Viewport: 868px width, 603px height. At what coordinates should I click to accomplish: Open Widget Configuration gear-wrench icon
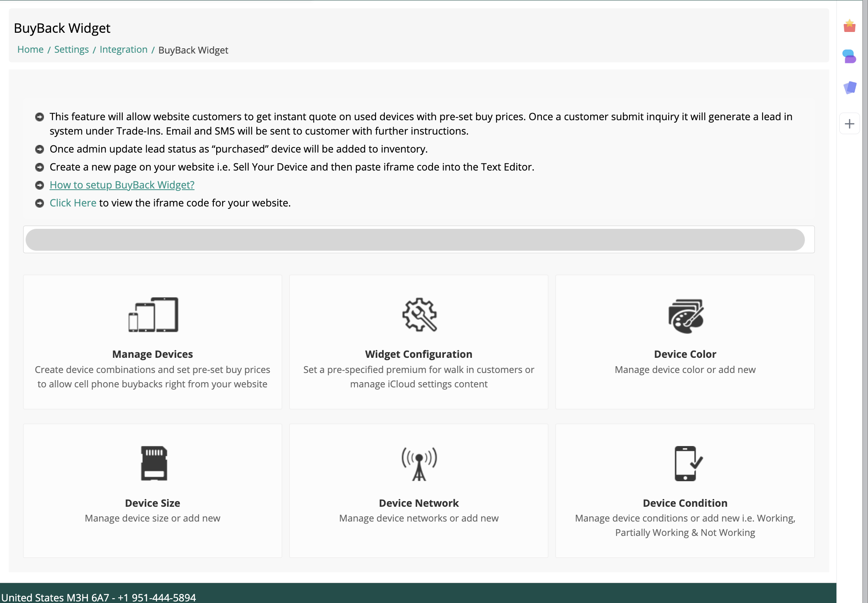[x=419, y=315]
